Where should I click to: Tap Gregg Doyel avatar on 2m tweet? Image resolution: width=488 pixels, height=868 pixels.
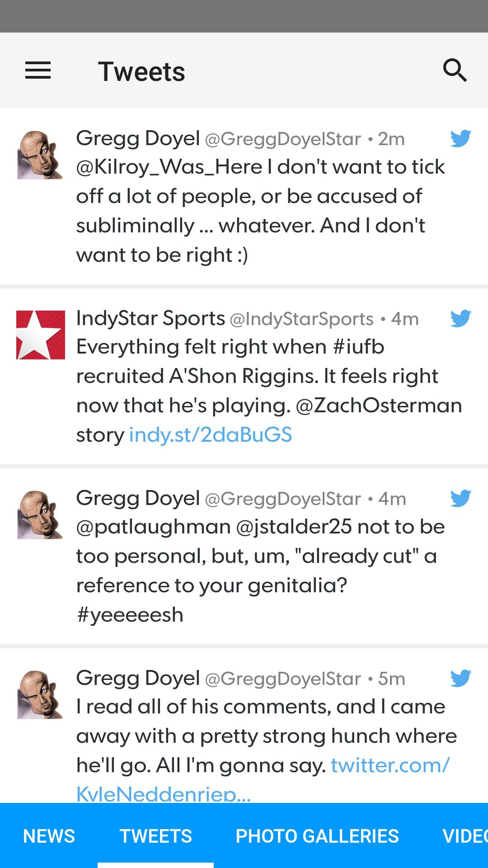point(40,155)
